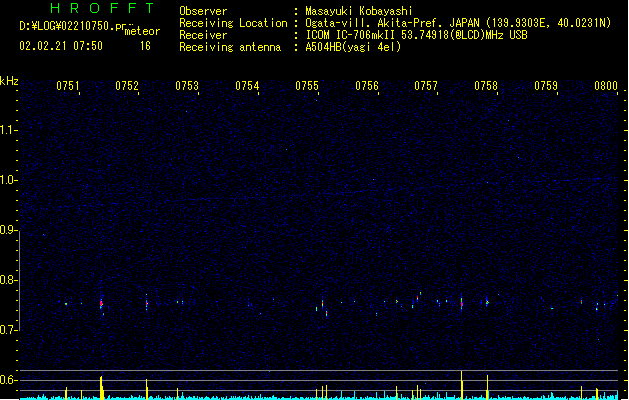Click the 0.7 kHz frequency axis label
This screenshot has width=629, height=400.
pos(7,330)
